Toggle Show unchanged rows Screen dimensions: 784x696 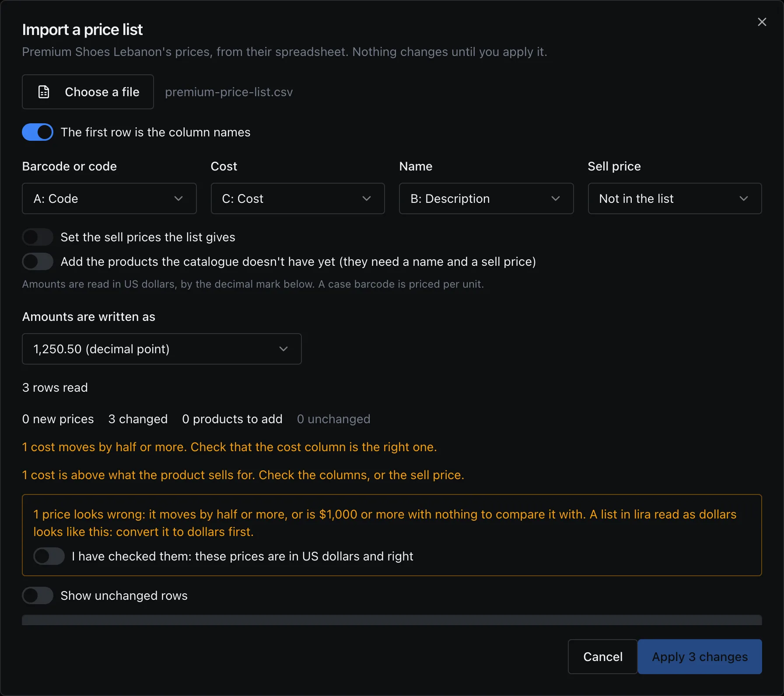click(x=38, y=595)
